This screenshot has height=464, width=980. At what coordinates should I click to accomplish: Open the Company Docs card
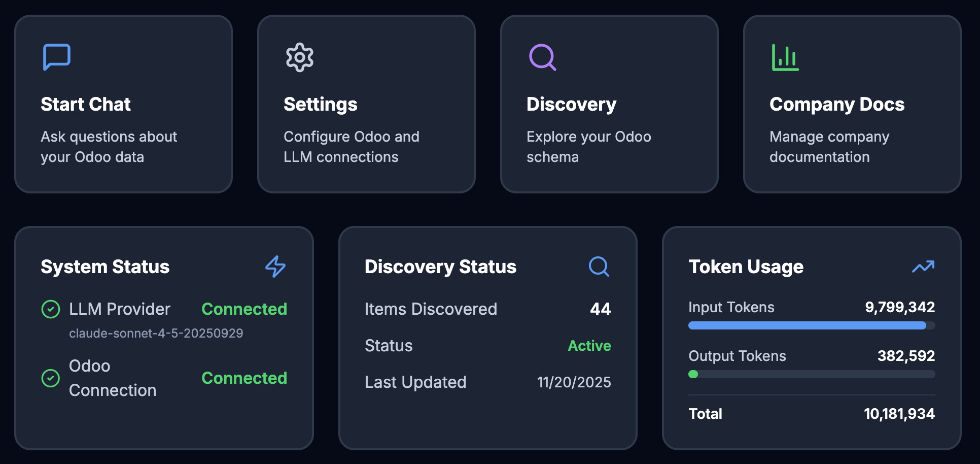[x=852, y=104]
